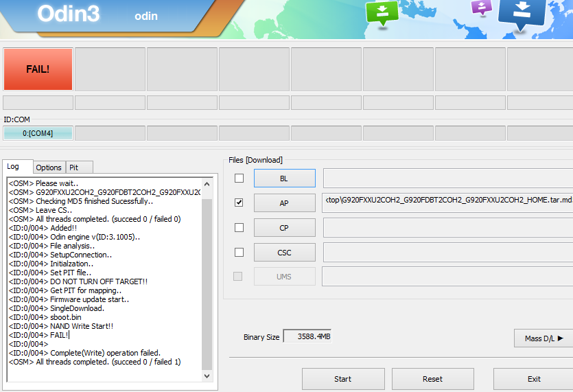
Task: Click the CSC file button
Action: [x=284, y=253]
